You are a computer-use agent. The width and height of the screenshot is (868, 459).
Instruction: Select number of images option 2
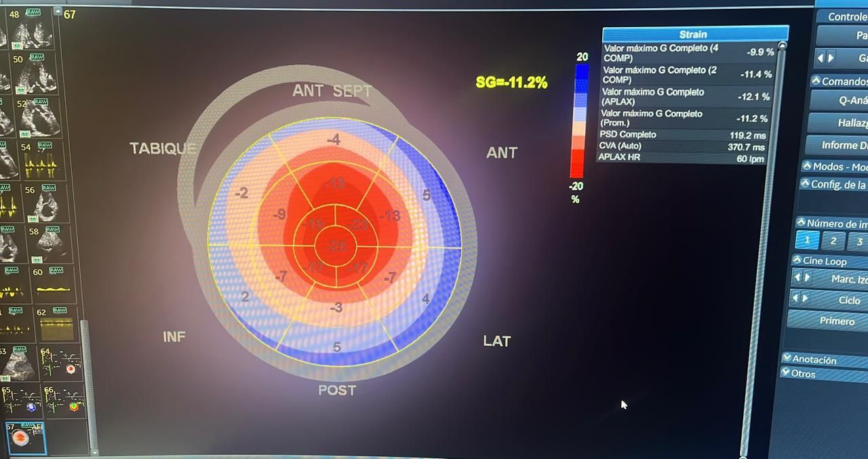(833, 241)
